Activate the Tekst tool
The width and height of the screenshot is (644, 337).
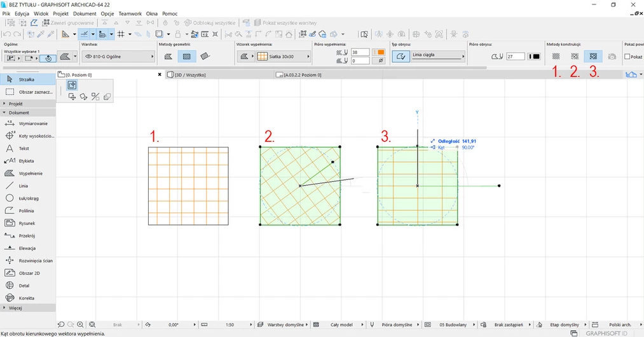tap(28, 148)
